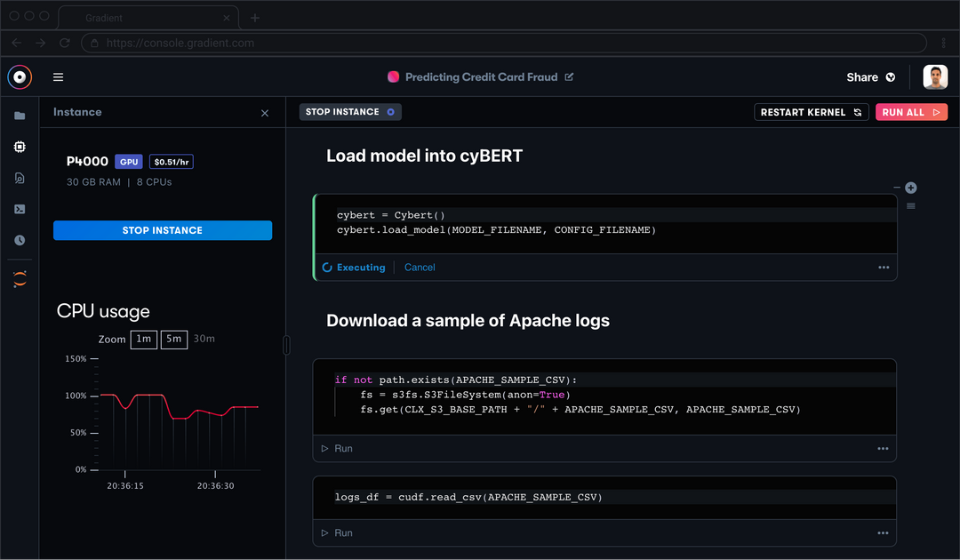The height and width of the screenshot is (560, 960).
Task: Open the file browser in the sidebar
Action: [20, 116]
